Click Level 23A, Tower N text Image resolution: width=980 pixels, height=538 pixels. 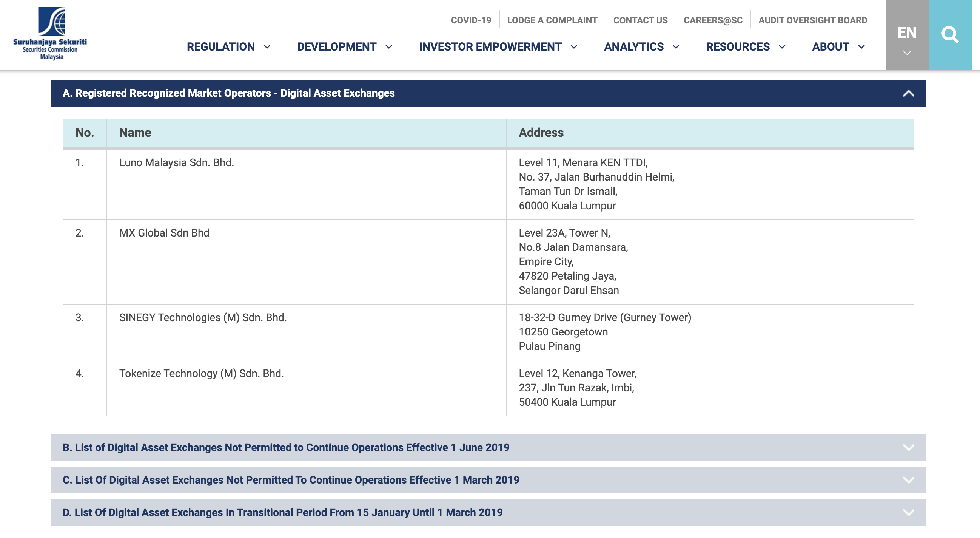pyautogui.click(x=565, y=233)
